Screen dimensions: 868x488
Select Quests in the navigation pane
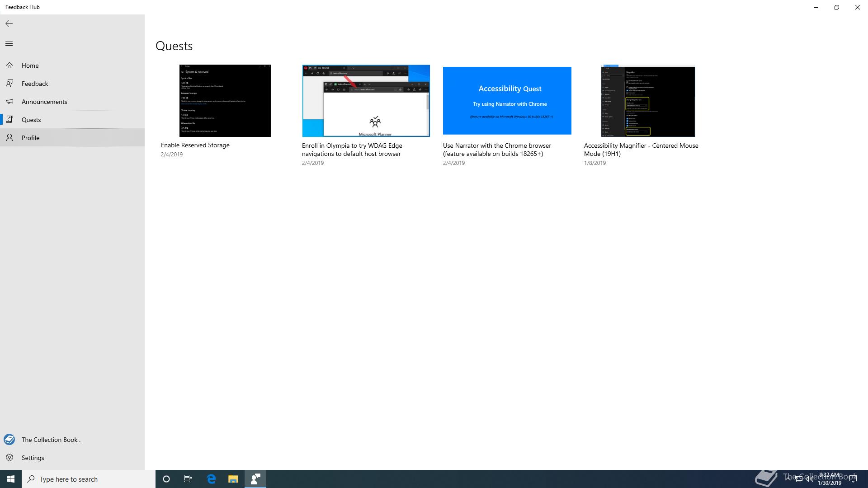click(72, 120)
